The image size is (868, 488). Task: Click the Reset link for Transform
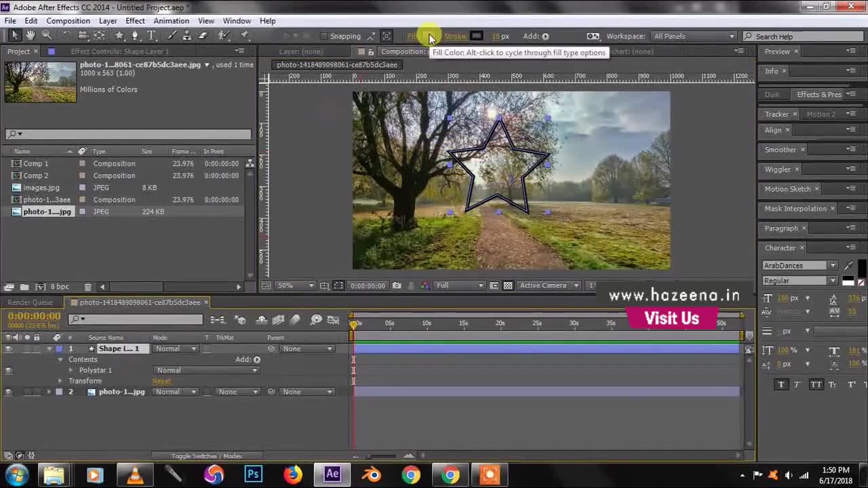coord(161,381)
